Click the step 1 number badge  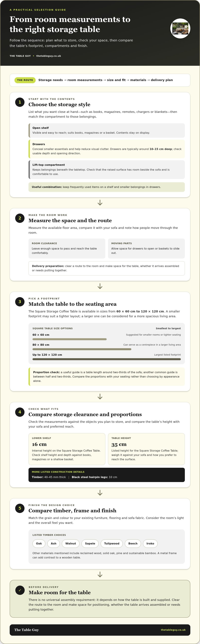click(20, 102)
